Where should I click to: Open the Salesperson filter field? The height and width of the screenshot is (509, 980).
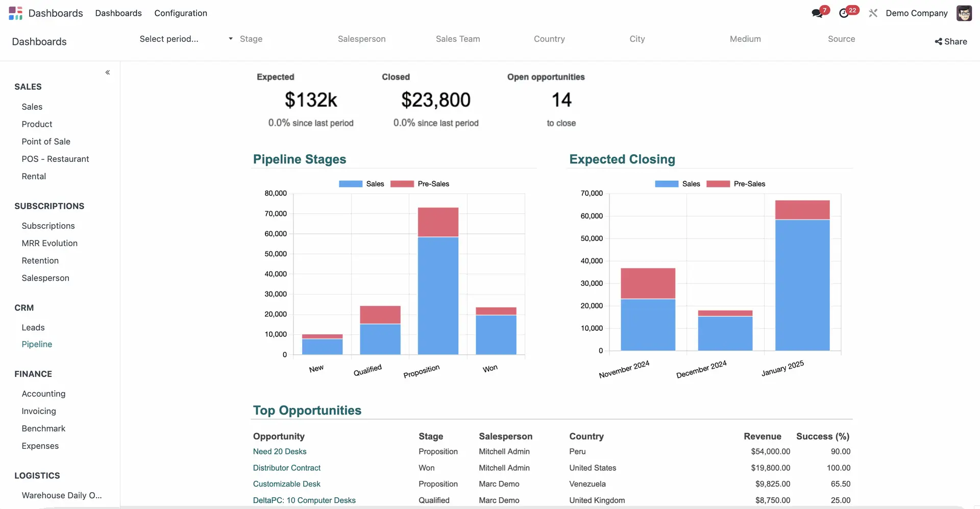(x=361, y=39)
